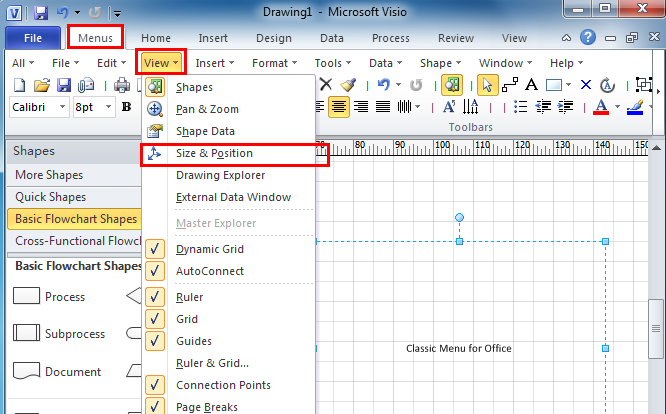
Task: Select the Rectangle drawing tool
Action: pyautogui.click(x=554, y=85)
